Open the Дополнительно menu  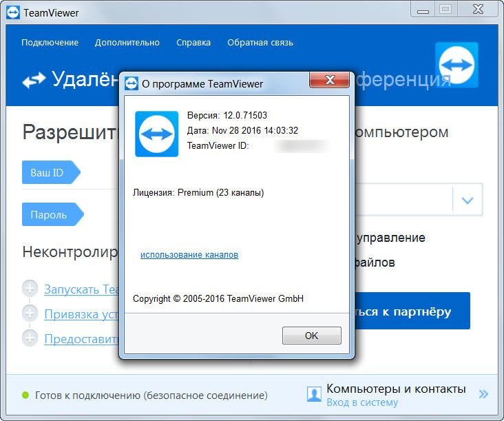click(x=127, y=43)
